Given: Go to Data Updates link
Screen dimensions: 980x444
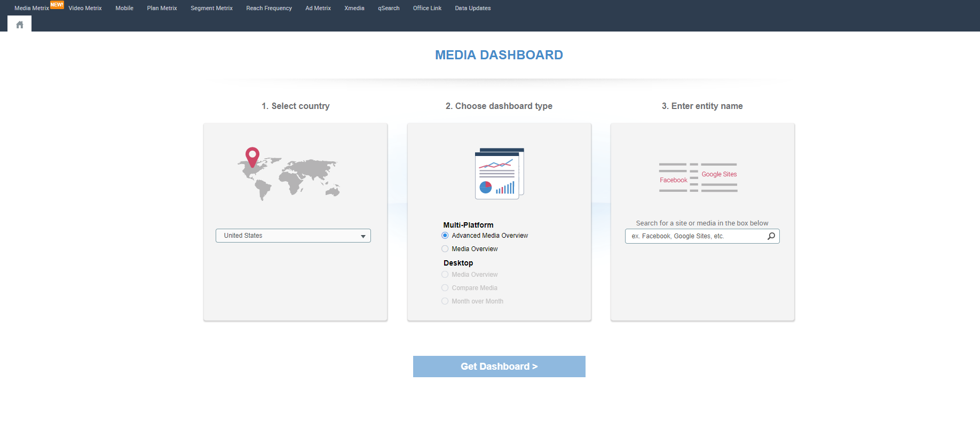Looking at the screenshot, I should 472,8.
